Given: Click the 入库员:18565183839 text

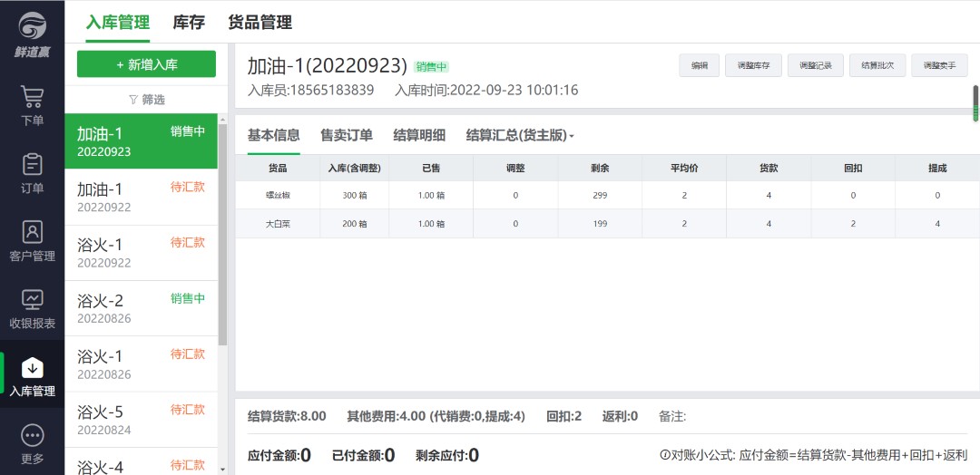Looking at the screenshot, I should coord(310,91).
